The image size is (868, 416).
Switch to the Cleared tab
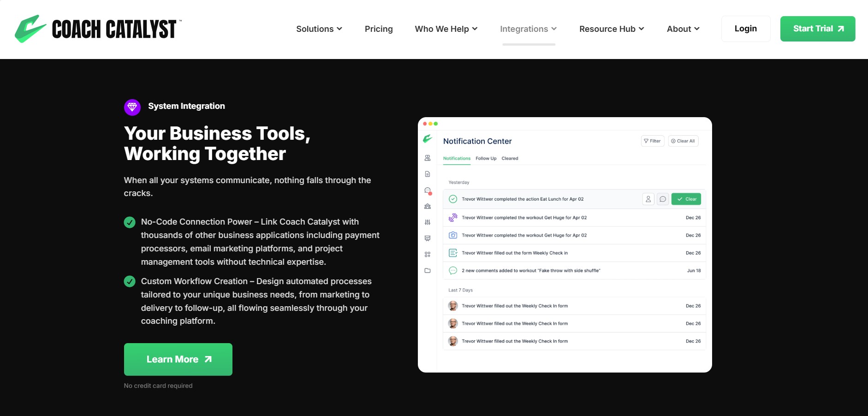tap(510, 158)
